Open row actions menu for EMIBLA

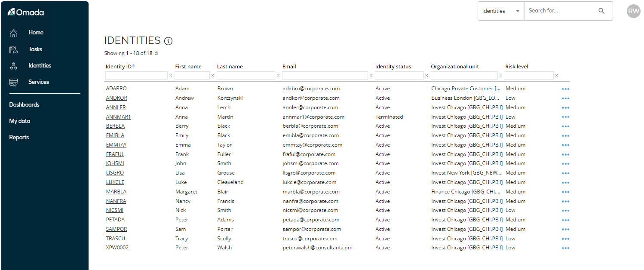(x=565, y=136)
